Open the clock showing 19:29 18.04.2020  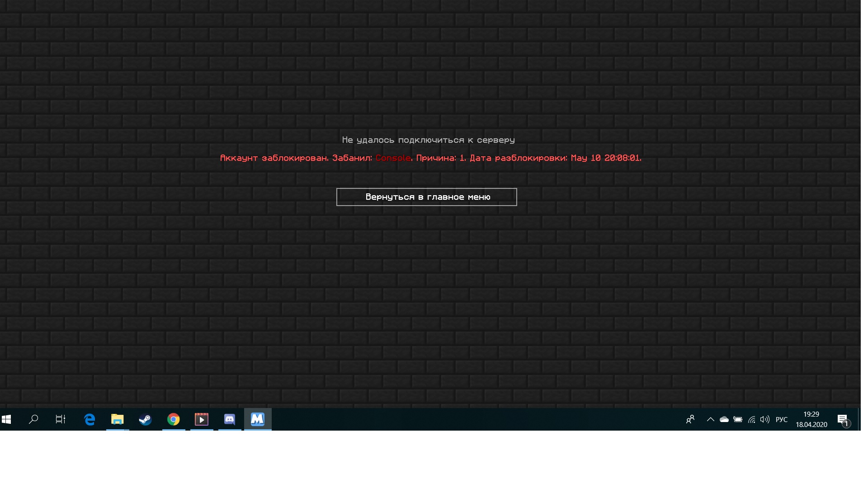click(x=811, y=419)
